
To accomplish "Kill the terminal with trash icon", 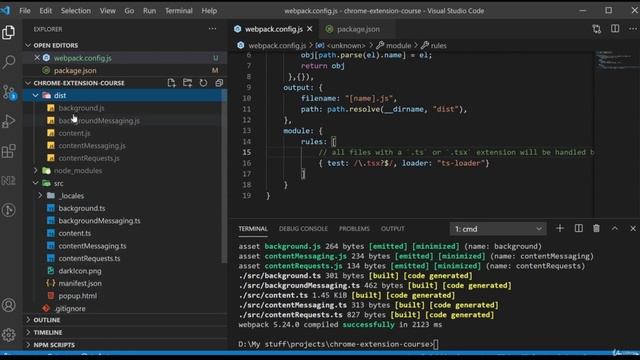I will tap(596, 229).
